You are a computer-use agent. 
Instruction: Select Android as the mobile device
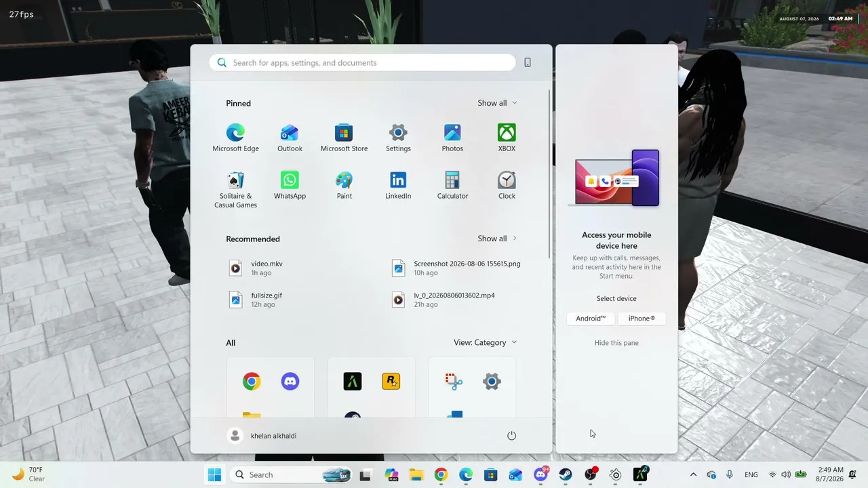[x=591, y=319]
